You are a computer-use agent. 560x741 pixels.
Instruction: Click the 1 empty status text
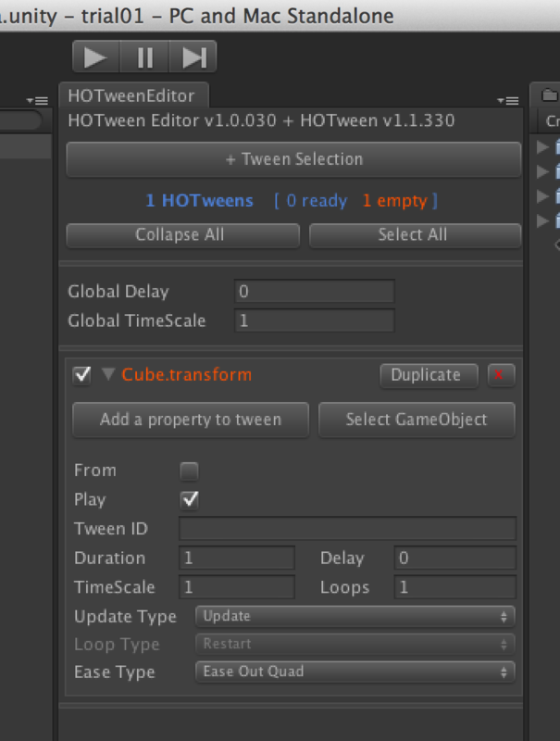click(394, 201)
